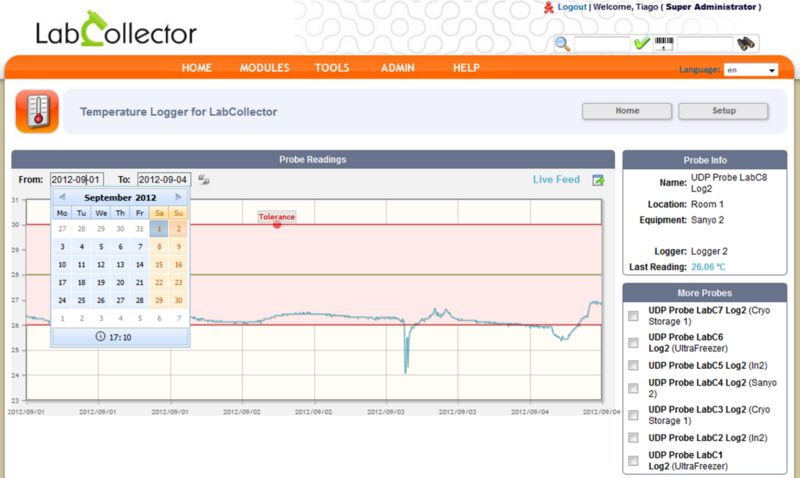Click the Live Feed link
The width and height of the screenshot is (800, 478).
pos(556,180)
